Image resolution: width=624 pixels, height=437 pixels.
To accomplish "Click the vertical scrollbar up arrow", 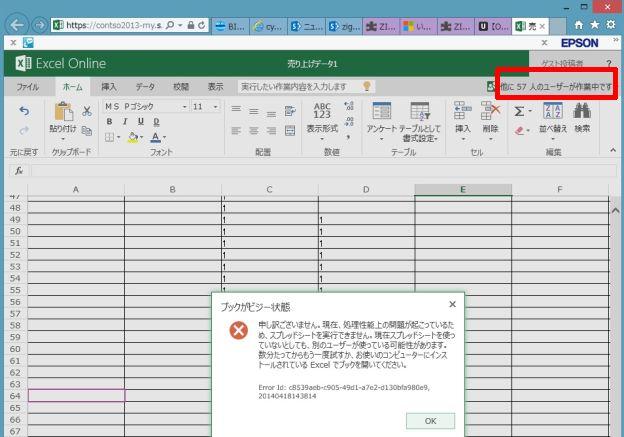I will tap(615, 210).
